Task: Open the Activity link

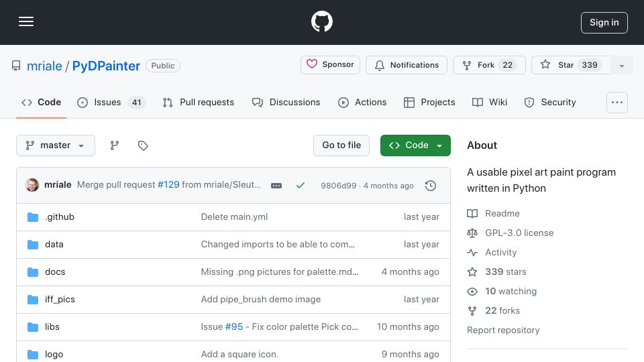Action: (492, 253)
